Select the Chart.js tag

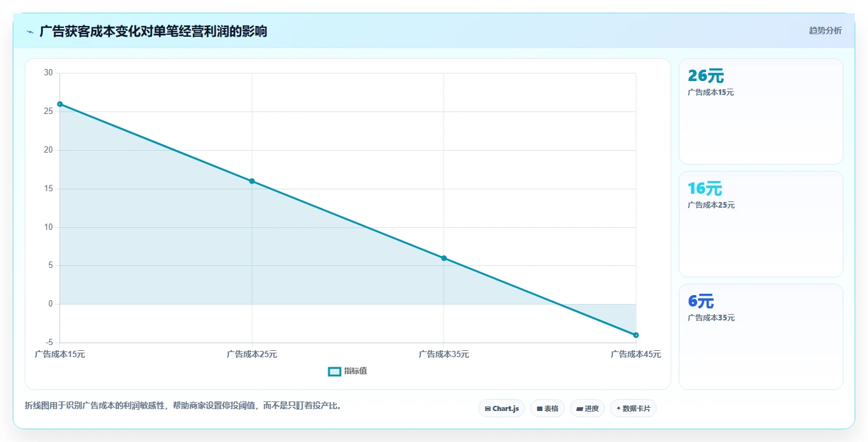pos(502,408)
